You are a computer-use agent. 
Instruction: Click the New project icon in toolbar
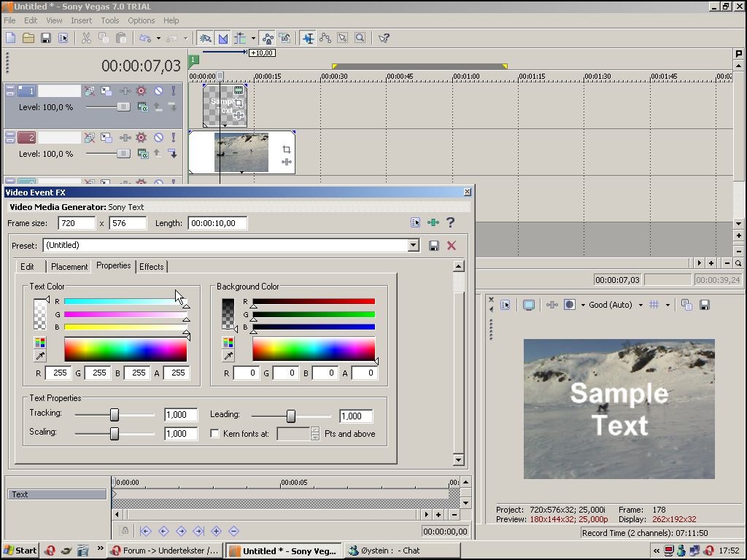click(10, 38)
